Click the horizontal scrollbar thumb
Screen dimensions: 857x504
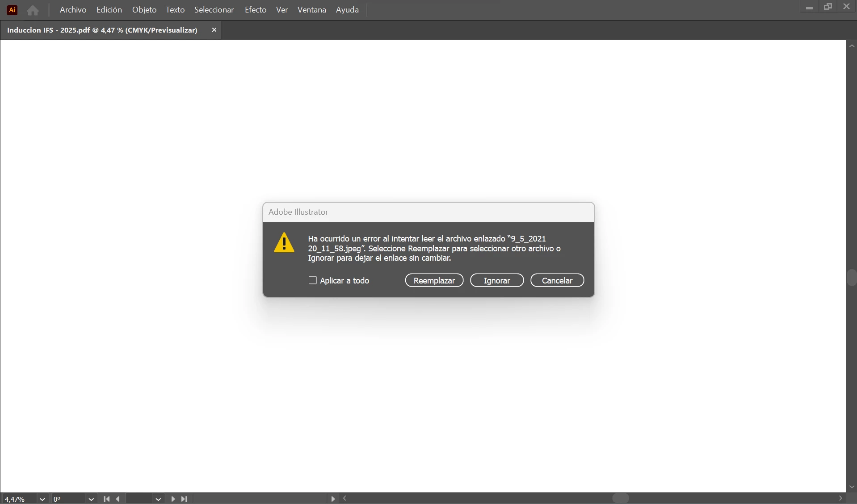(x=621, y=498)
